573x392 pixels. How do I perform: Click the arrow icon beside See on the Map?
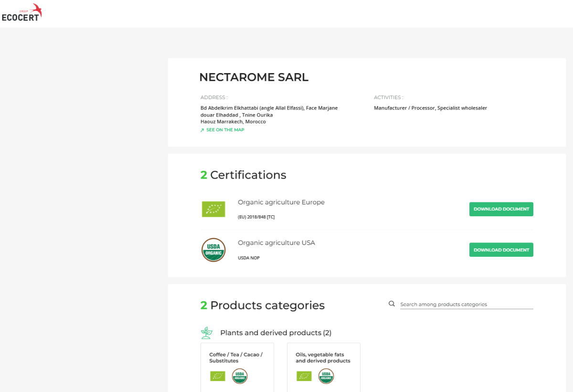coord(202,130)
